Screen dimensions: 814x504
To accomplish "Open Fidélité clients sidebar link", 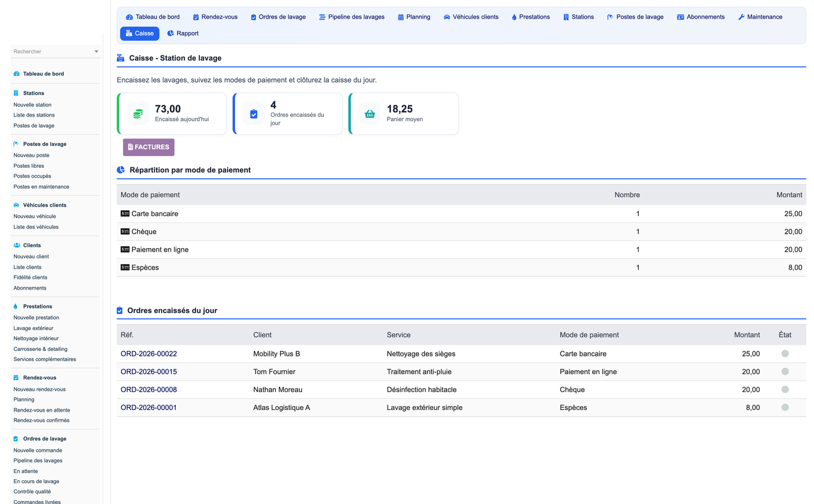I will (x=30, y=278).
